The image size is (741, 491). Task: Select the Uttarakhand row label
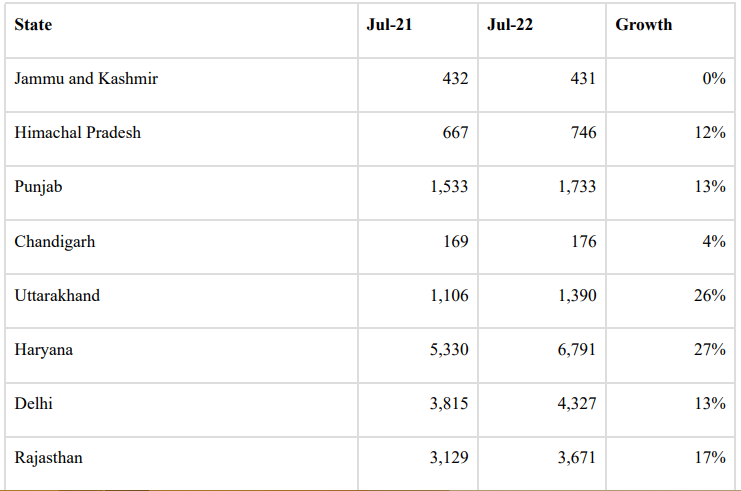tap(57, 296)
